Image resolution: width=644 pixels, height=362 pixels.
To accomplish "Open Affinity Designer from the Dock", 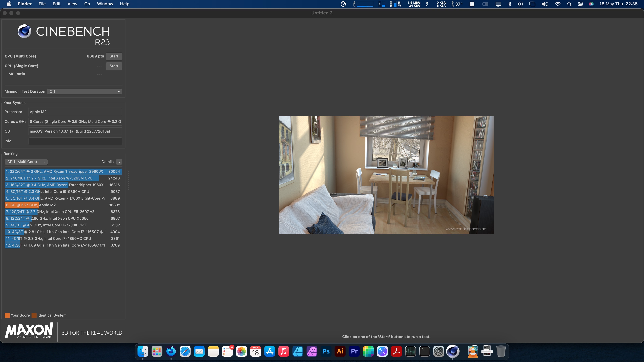I will (x=298, y=351).
